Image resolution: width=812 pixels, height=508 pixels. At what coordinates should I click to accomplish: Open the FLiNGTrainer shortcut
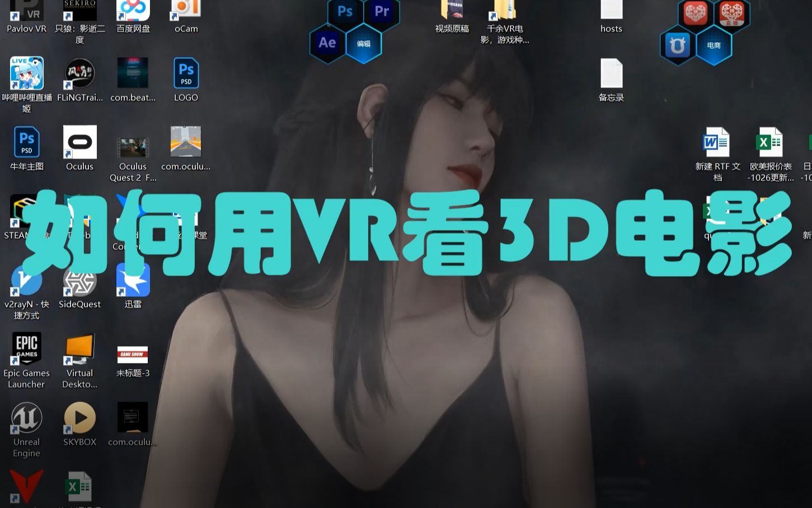pyautogui.click(x=80, y=73)
